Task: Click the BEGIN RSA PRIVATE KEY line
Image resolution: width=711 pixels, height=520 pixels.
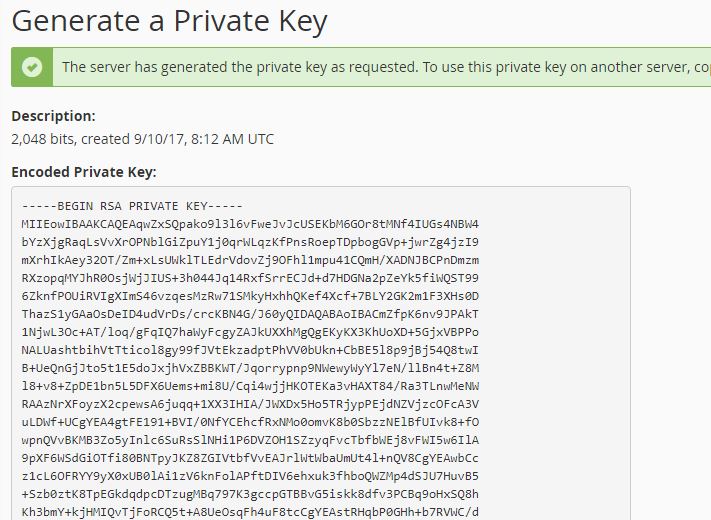Action: pyautogui.click(x=132, y=206)
